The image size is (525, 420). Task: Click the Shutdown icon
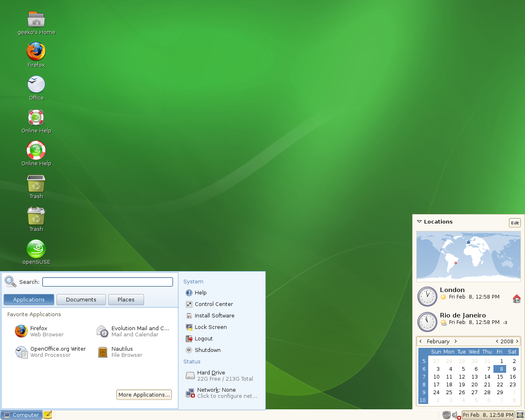[x=207, y=350]
